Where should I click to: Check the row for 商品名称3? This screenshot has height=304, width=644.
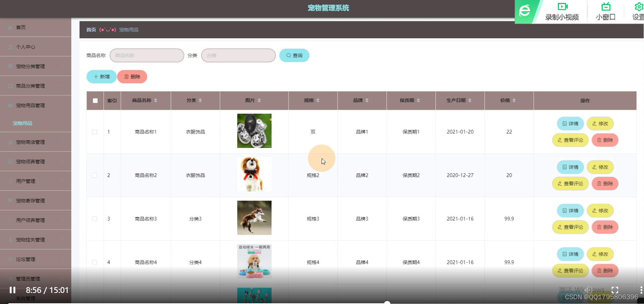tap(95, 219)
